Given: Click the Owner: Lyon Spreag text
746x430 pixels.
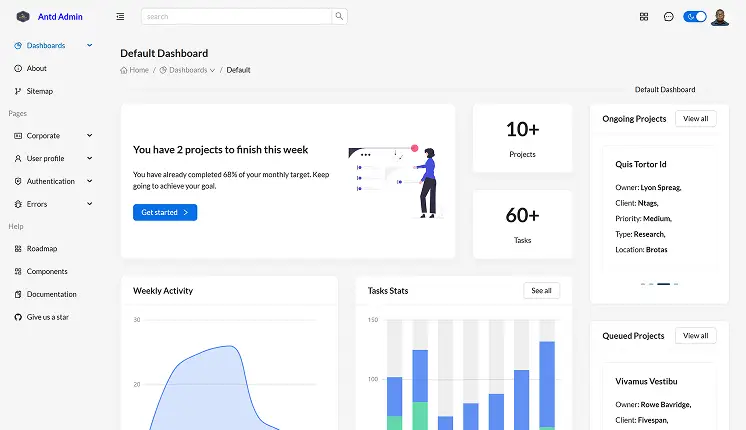Looking at the screenshot, I should pyautogui.click(x=648, y=187).
